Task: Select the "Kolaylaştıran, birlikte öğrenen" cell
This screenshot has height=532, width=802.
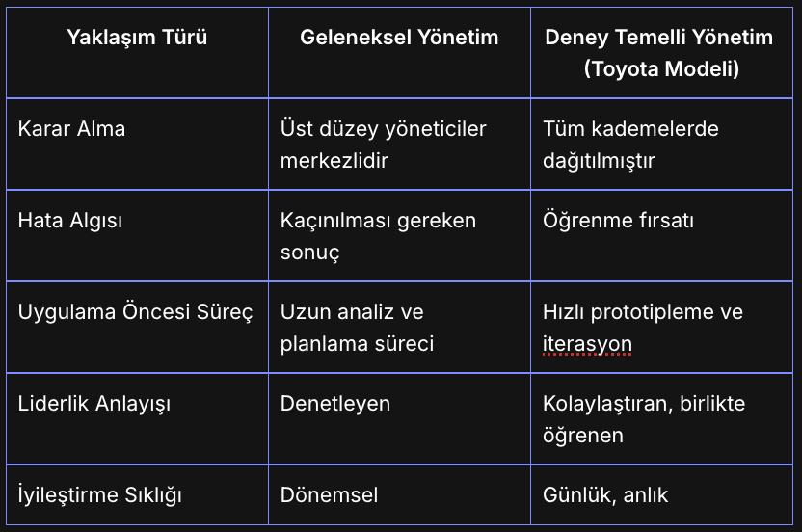Action: pyautogui.click(x=644, y=419)
